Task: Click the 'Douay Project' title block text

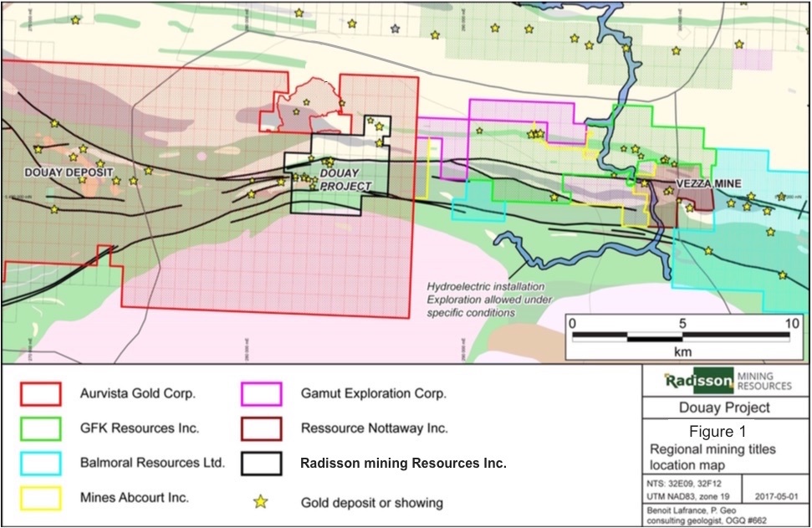Action: [724, 408]
